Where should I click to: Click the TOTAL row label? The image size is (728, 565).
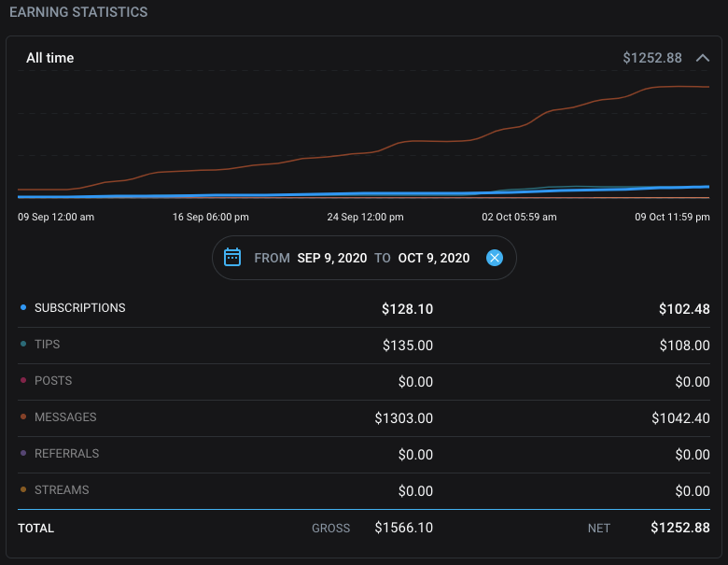click(35, 529)
